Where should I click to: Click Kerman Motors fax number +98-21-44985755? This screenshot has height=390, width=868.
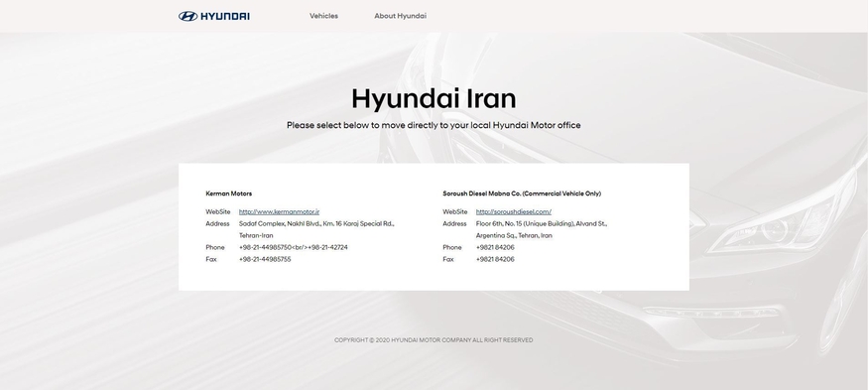tap(265, 259)
